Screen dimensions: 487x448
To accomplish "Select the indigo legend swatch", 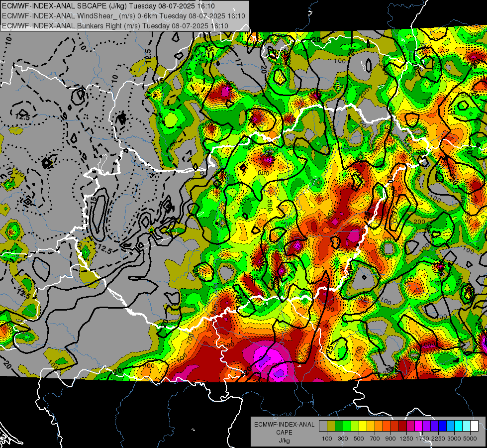I will click(434, 426).
